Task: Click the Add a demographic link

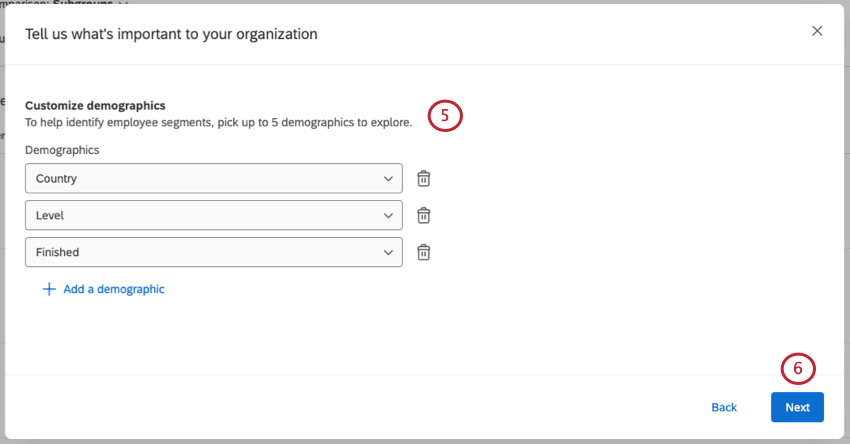Action: 113,289
